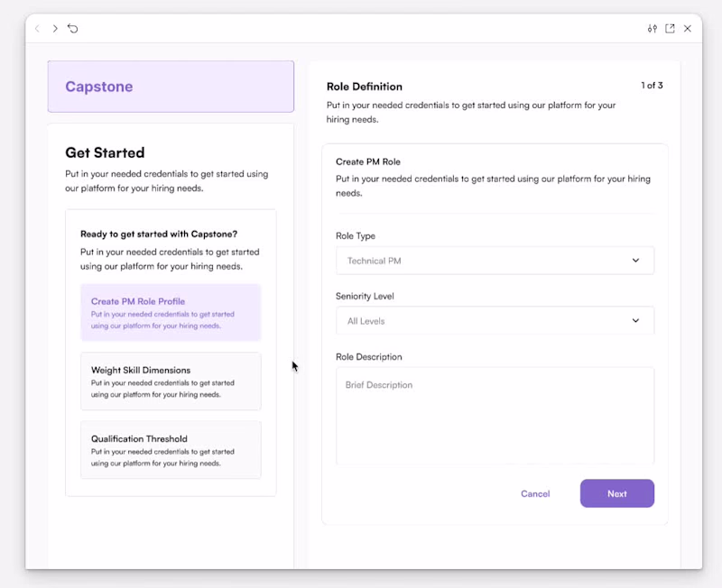Open the All Levels seniority dropdown

coord(495,321)
